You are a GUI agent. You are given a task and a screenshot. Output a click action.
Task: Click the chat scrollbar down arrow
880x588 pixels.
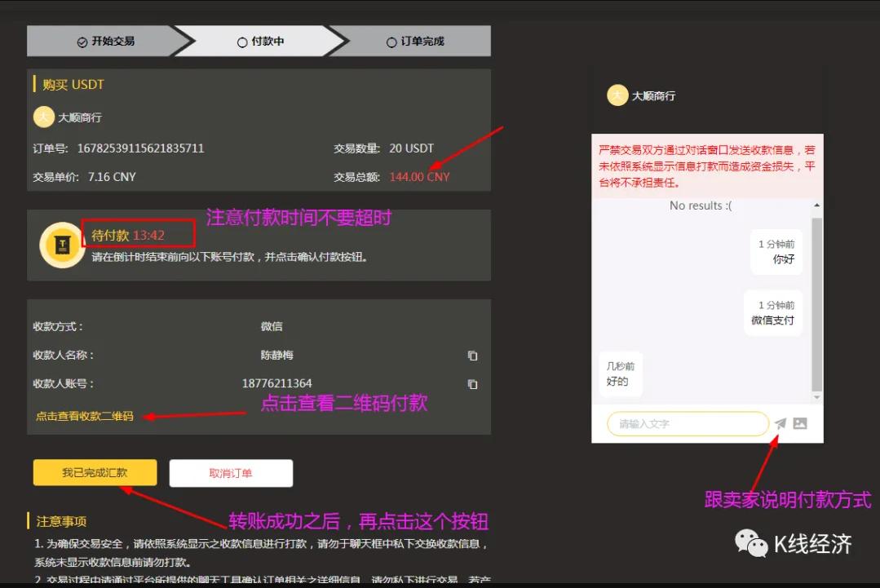(x=817, y=397)
